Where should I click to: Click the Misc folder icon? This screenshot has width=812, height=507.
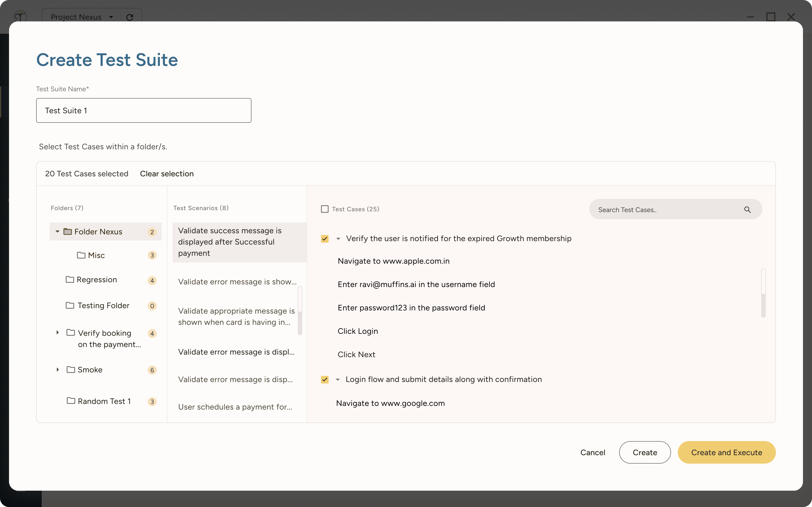click(81, 255)
